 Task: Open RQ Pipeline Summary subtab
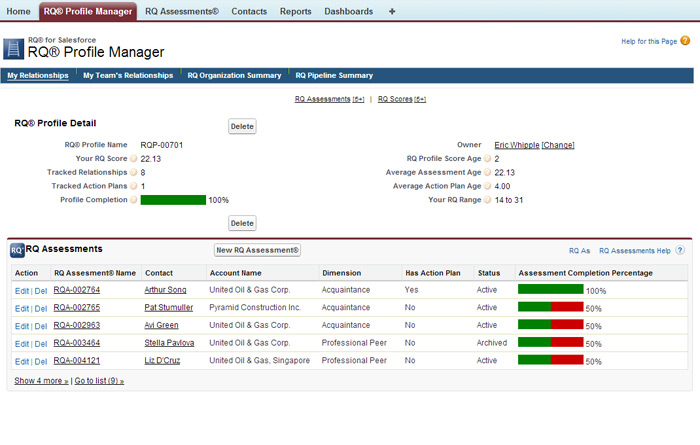coord(334,75)
